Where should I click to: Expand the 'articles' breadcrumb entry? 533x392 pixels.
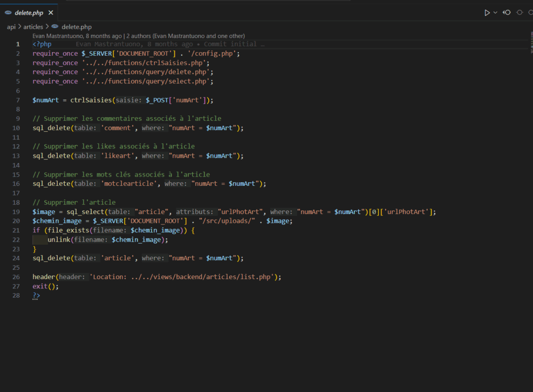pyautogui.click(x=33, y=27)
